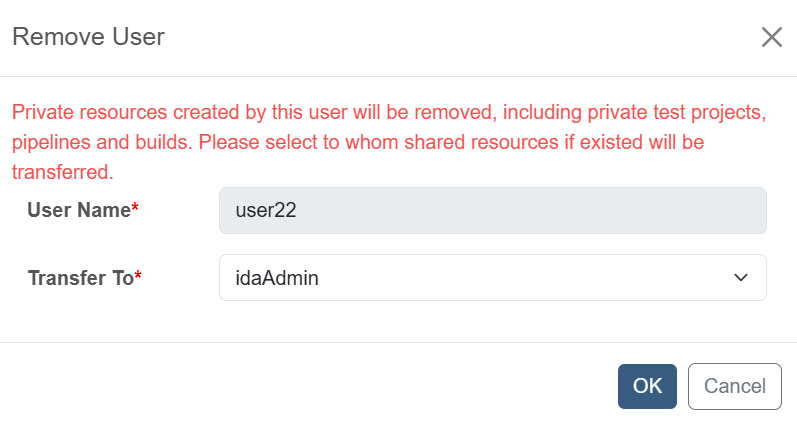797x428 pixels.
Task: Click the red asterisk beside User Name
Action: click(x=135, y=210)
